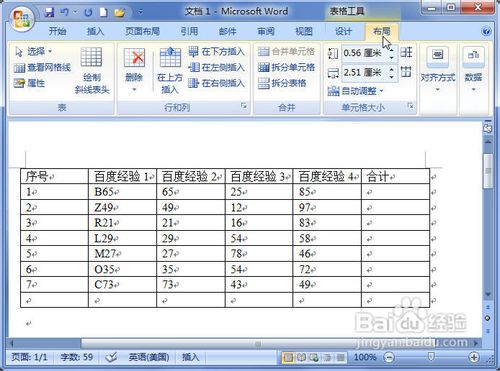The width and height of the screenshot is (500, 371).
Task: Go to next page button
Action: click(x=488, y=331)
